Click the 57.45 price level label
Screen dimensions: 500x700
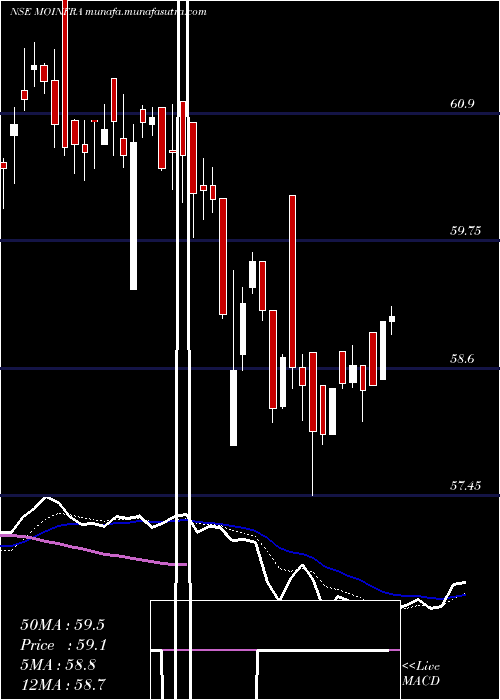[x=466, y=486]
